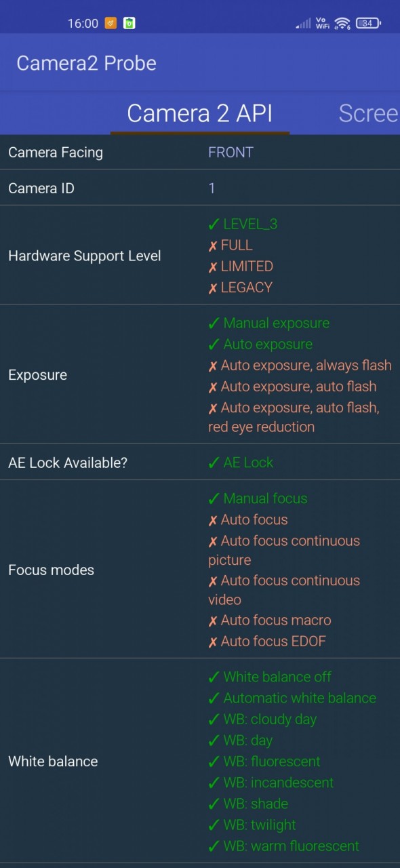Tap the battery indicator in status bar

pos(368,23)
